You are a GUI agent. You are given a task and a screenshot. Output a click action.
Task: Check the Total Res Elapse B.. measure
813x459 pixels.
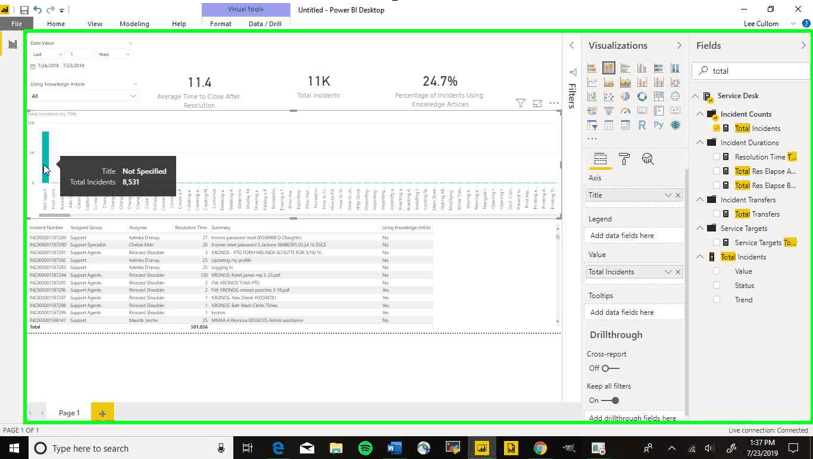click(717, 185)
